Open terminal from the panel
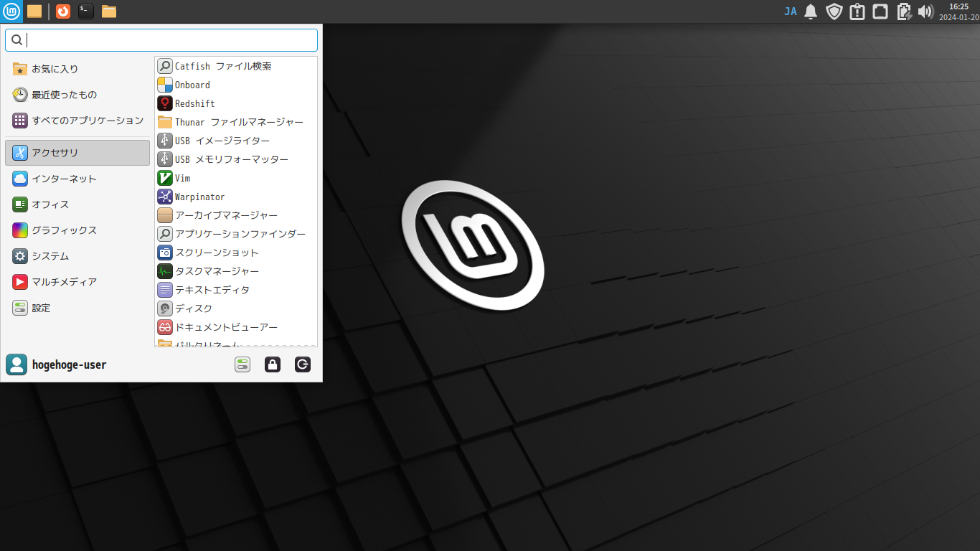 click(x=86, y=11)
